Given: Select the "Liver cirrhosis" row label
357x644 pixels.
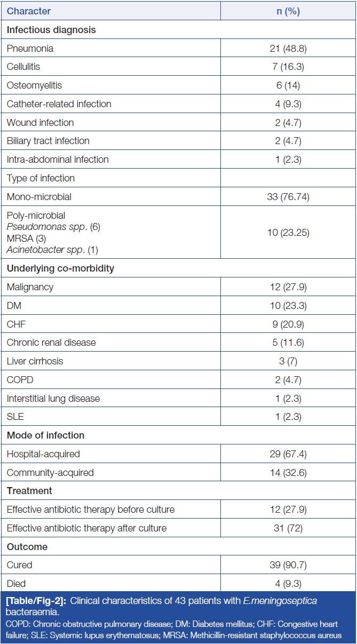Looking at the screenshot, I should 35,361.
